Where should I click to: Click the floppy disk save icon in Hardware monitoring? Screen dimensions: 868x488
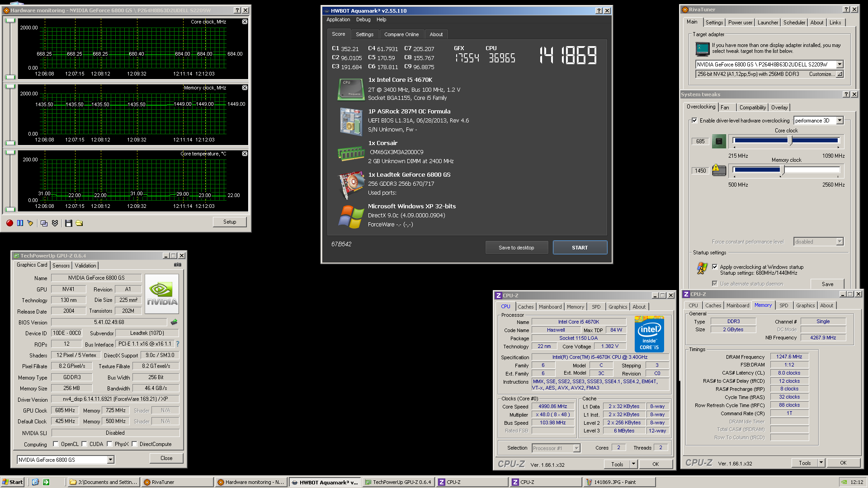tap(69, 223)
